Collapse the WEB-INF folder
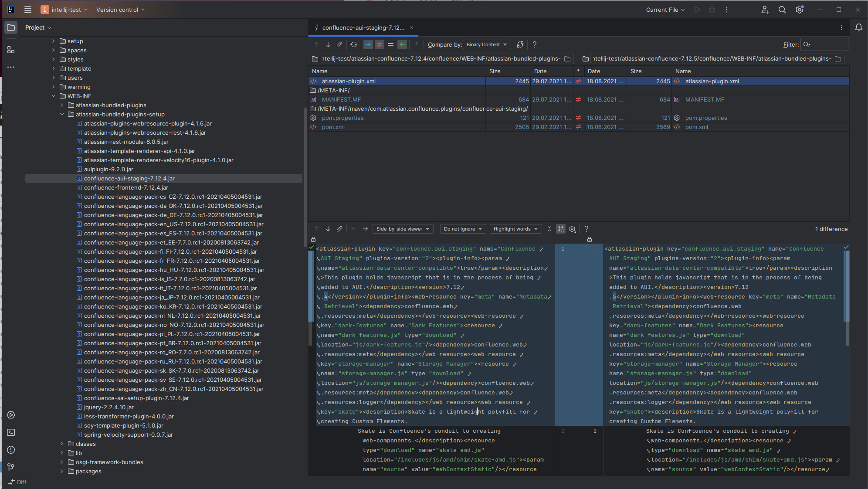 (x=54, y=96)
